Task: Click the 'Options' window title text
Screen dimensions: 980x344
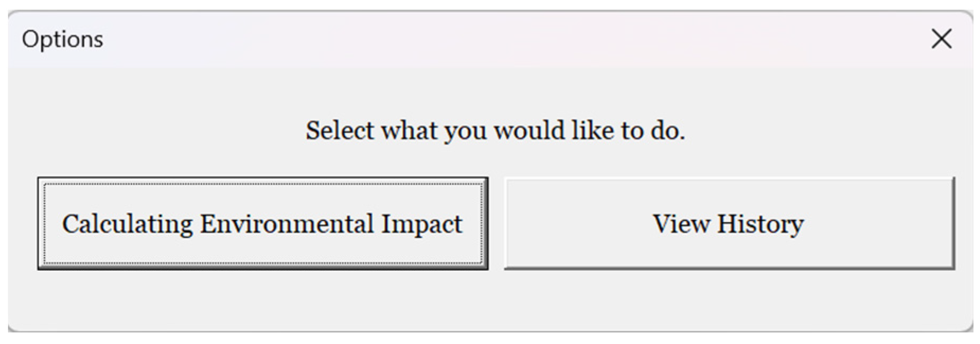Action: [63, 40]
